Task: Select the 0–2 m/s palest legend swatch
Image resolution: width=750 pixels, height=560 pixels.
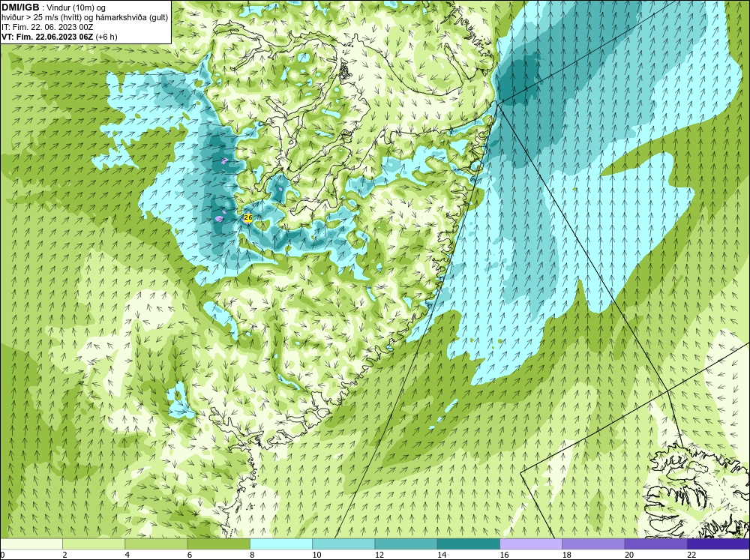Action: [31, 544]
